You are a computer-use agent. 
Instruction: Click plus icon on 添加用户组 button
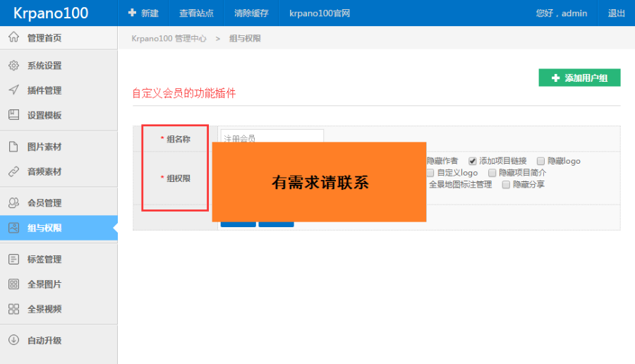556,78
